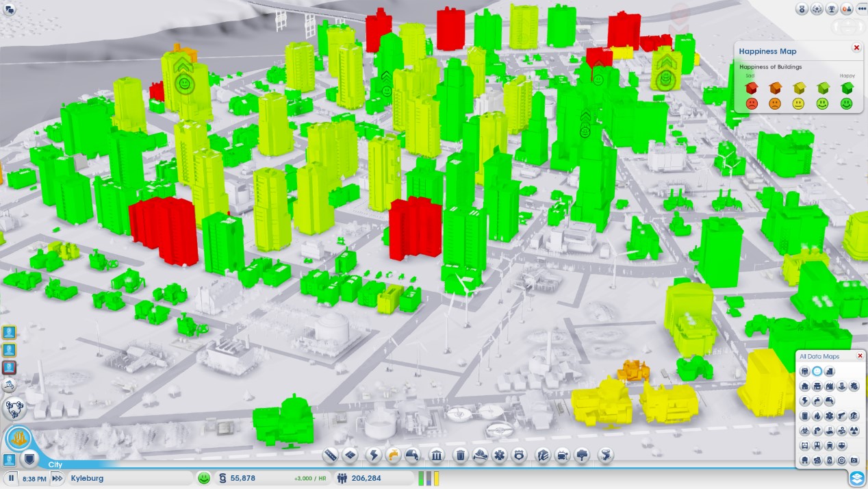Image resolution: width=868 pixels, height=489 pixels.
Task: Click the city name Kyleburg
Action: tap(87, 478)
